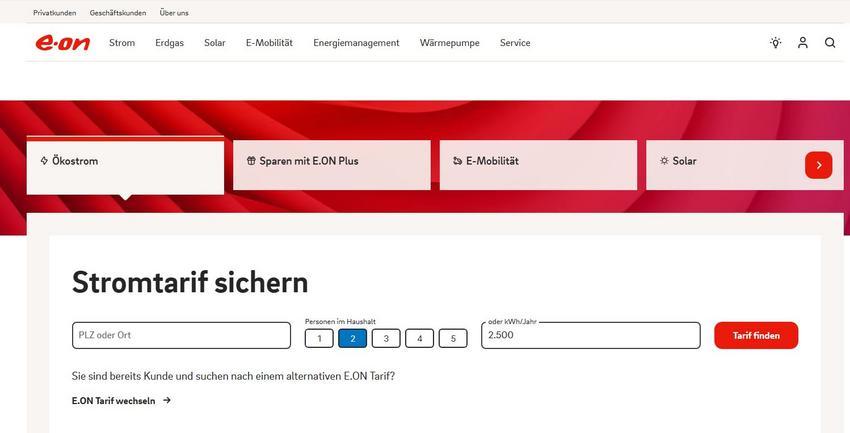Open the E-Mobilität navigation menu
Viewport: 850px width, 433px height.
point(269,43)
